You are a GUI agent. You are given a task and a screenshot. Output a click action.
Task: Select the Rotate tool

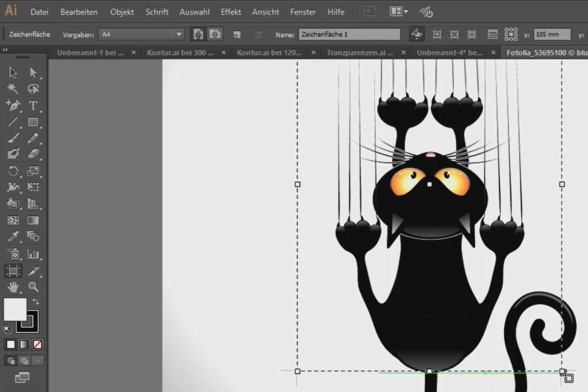tap(13, 171)
